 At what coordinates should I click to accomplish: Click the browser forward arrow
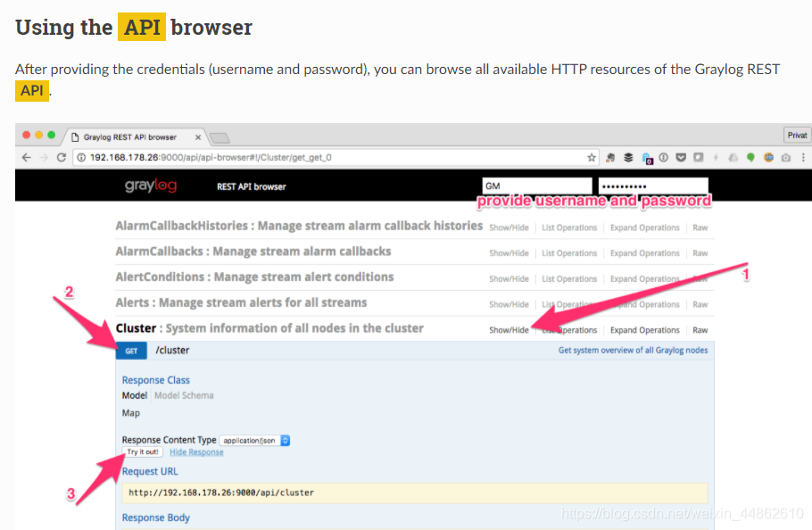(x=44, y=157)
